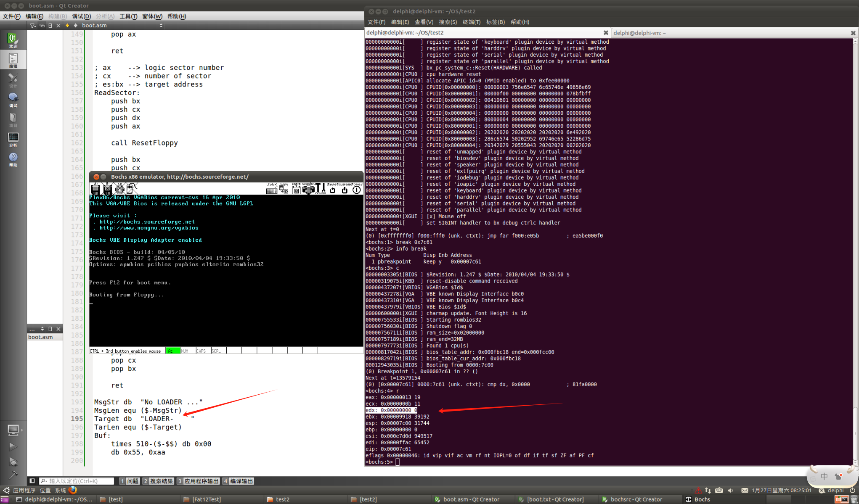Click the Bochs Power button icon
This screenshot has height=504, width=859.
coord(356,190)
